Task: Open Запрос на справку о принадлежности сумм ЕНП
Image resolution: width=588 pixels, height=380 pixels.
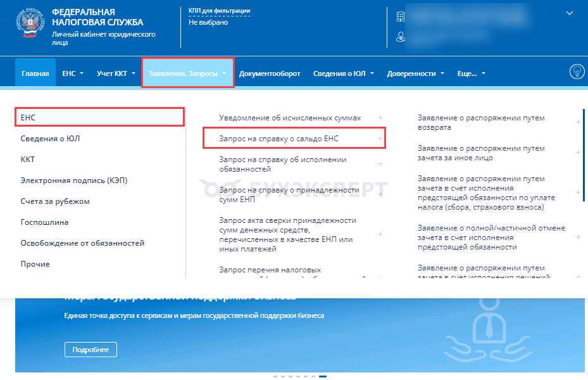Action: [x=289, y=194]
